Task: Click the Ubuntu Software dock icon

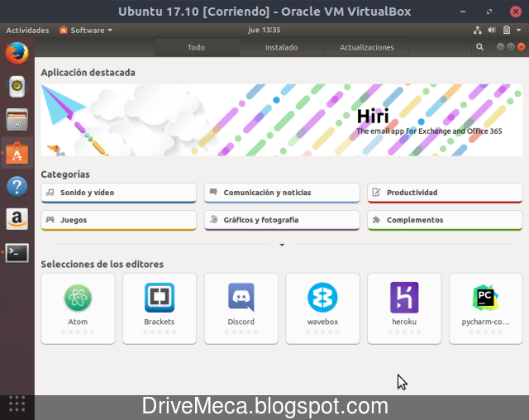Action: tap(17, 153)
